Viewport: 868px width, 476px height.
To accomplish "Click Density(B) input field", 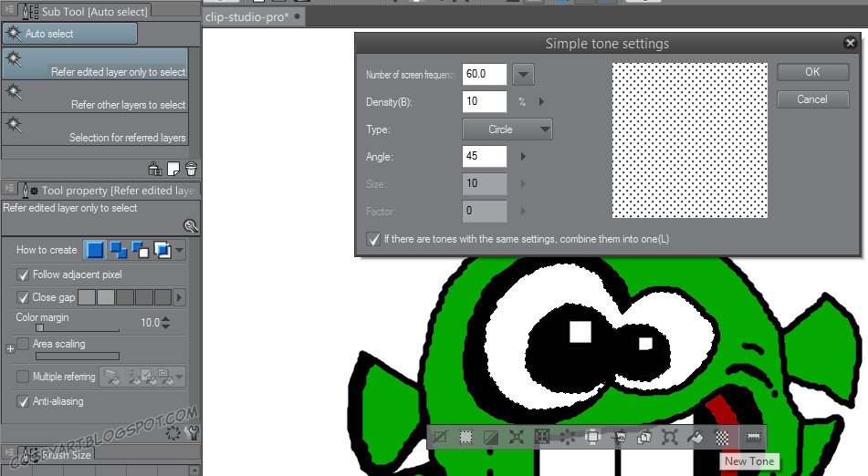I will point(485,102).
